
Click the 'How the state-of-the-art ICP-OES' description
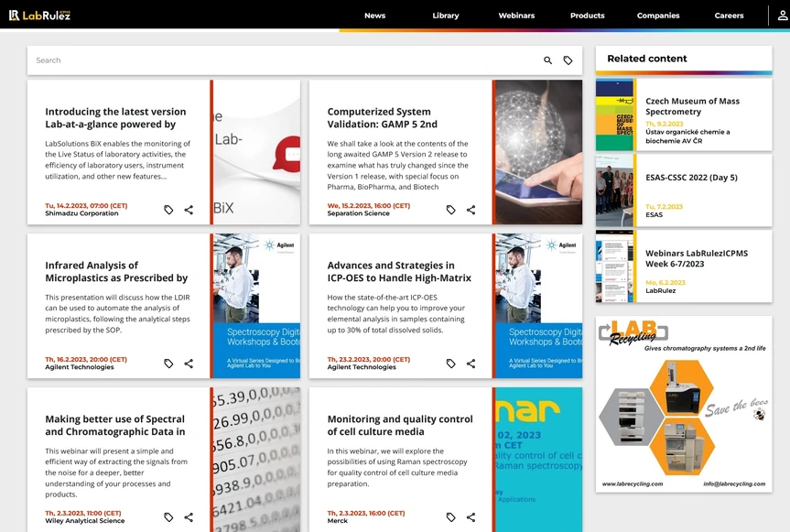[x=396, y=313]
